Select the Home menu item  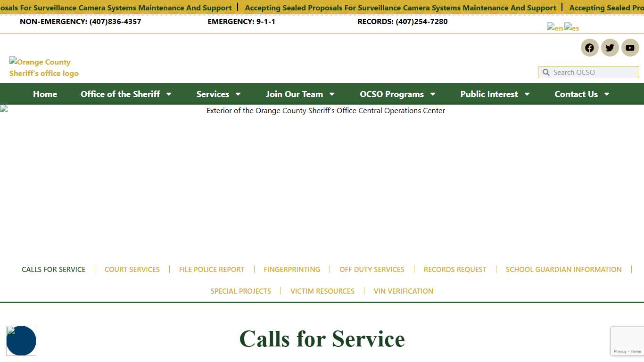tap(45, 94)
